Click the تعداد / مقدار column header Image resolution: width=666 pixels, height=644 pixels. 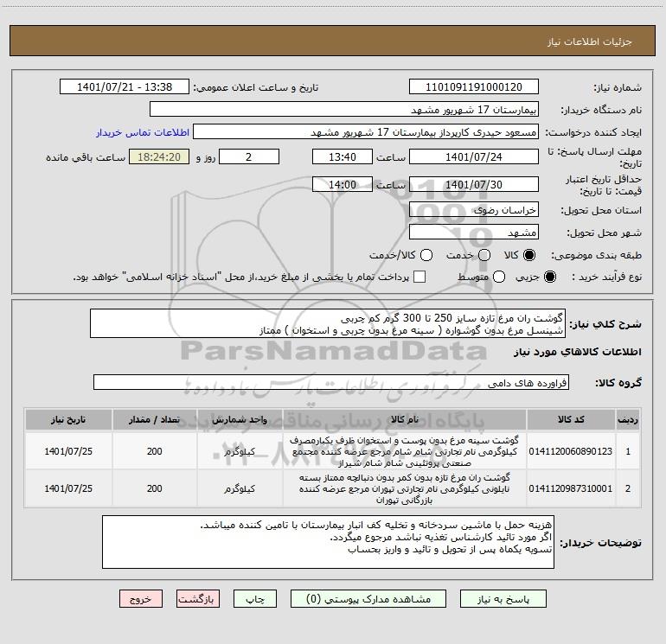coord(154,420)
